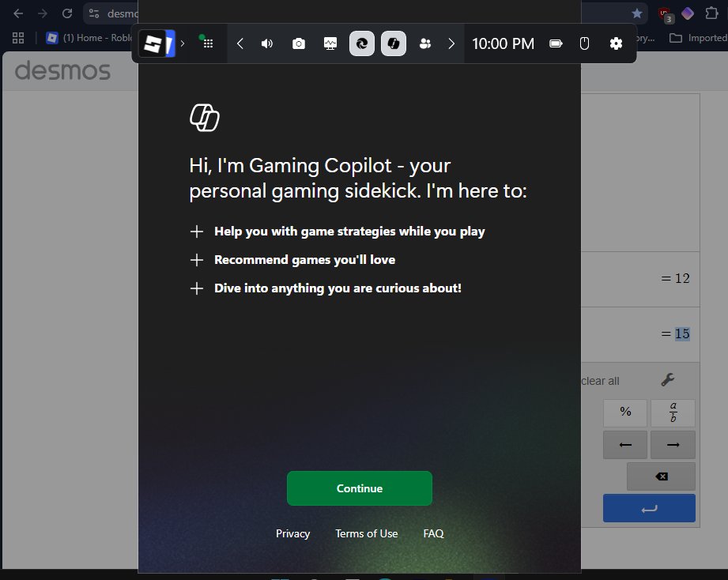Click the percent key in Desmos
Screen dimensions: 728x580
pyautogui.click(x=625, y=413)
